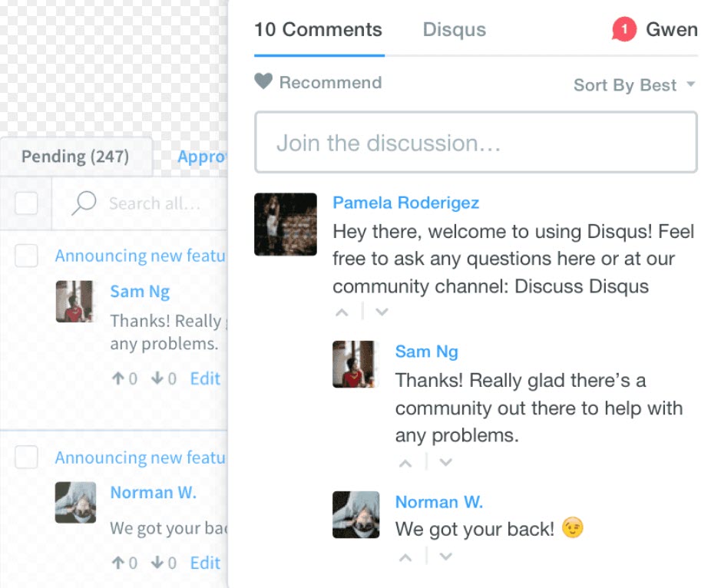The height and width of the screenshot is (588, 721).
Task: Open Gwen user menu
Action: click(671, 29)
